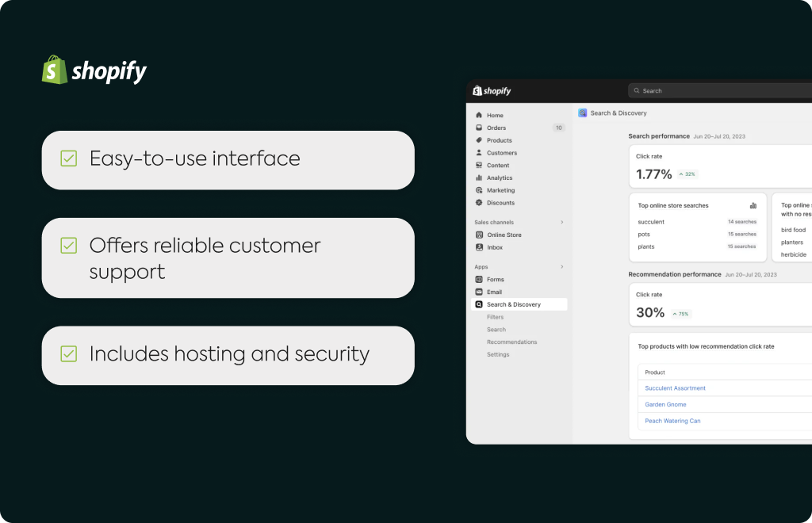Click the Product column header
Screen dimensions: 812x523
654,372
